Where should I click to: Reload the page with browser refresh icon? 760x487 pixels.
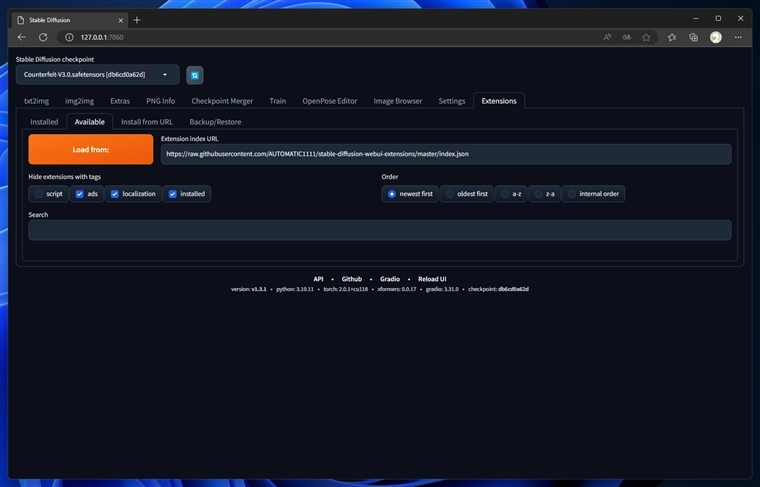[43, 37]
